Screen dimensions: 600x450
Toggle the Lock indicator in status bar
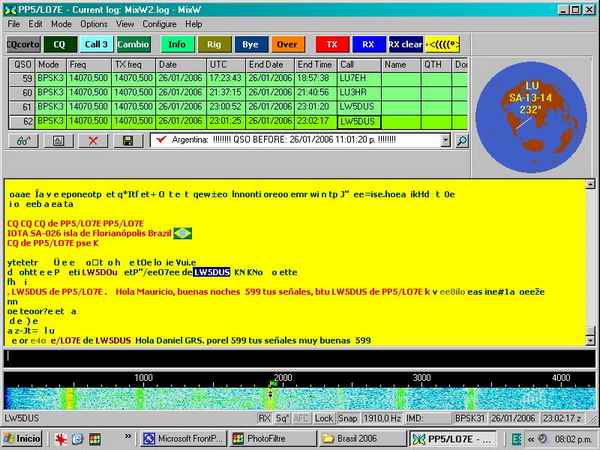point(324,419)
